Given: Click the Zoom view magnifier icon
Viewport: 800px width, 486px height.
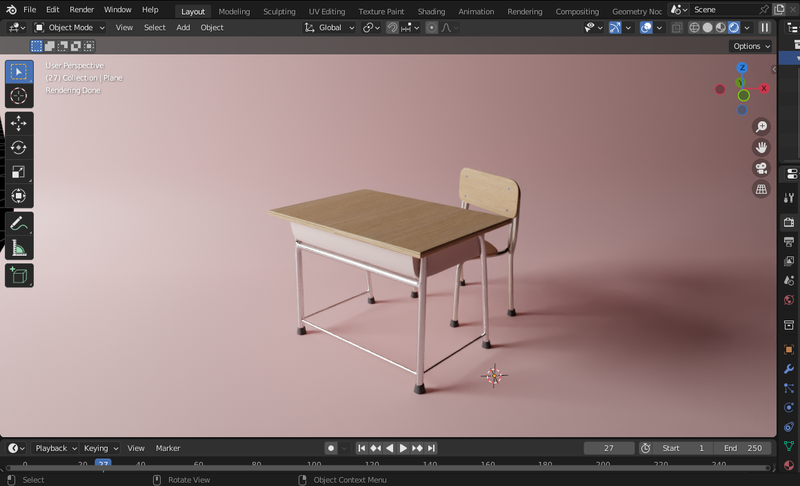Looking at the screenshot, I should tap(761, 126).
